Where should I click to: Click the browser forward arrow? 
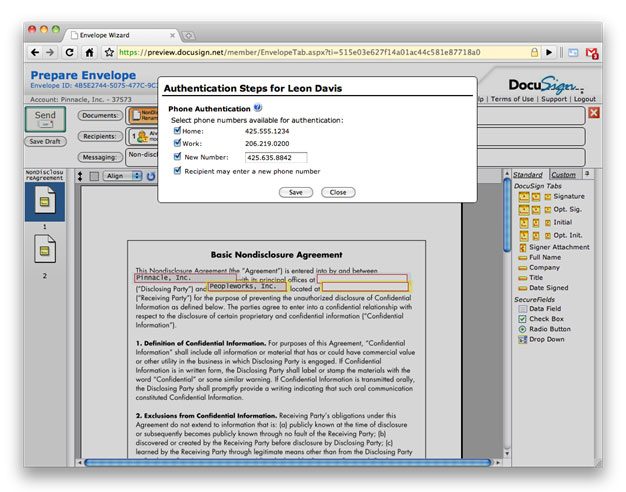click(50, 52)
